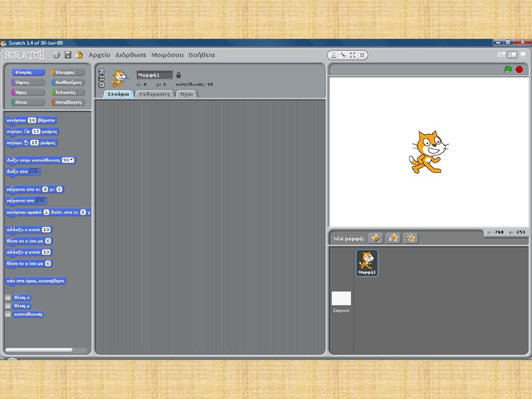Open the Αρχείο menu
This screenshot has width=532, height=399.
[99, 55]
